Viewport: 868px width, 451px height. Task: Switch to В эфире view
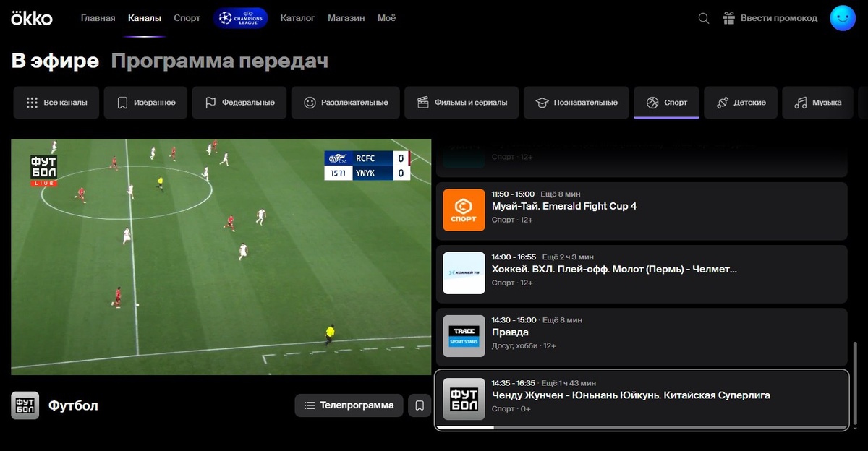[x=55, y=61]
